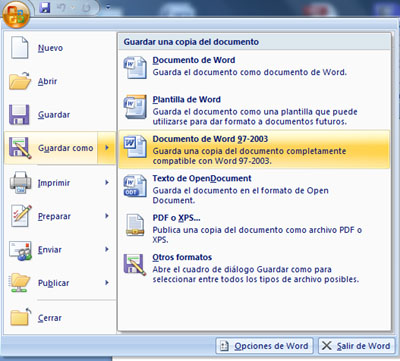Click the PDF o XPS document icon
400x361 pixels.
[135, 225]
